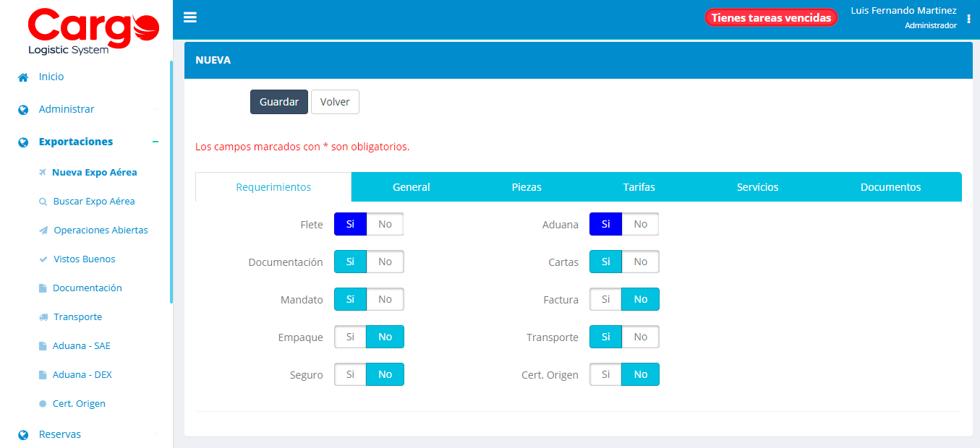Expand the Reservas section

[x=155, y=434]
